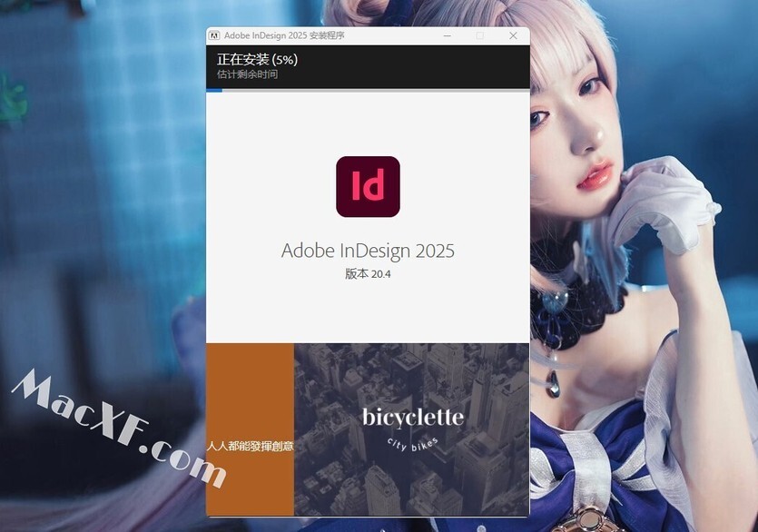Click the 'Adobe InDesign 2025 安装程序' window title
The width and height of the screenshot is (758, 532).
[x=284, y=35]
